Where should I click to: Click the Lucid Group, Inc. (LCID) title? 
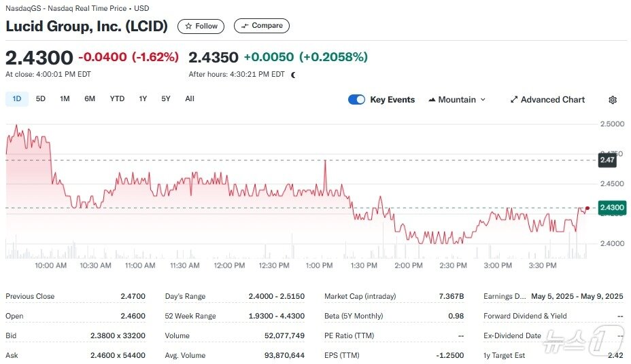[x=86, y=26]
